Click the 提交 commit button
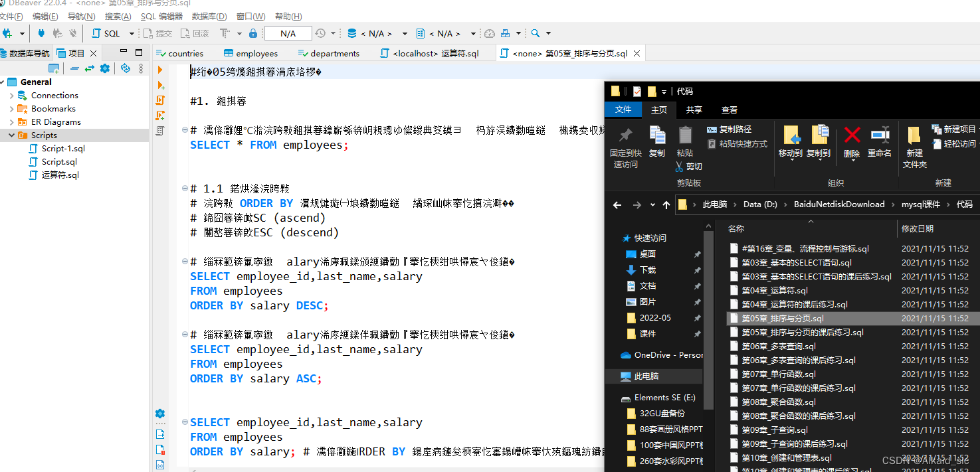 tap(157, 33)
